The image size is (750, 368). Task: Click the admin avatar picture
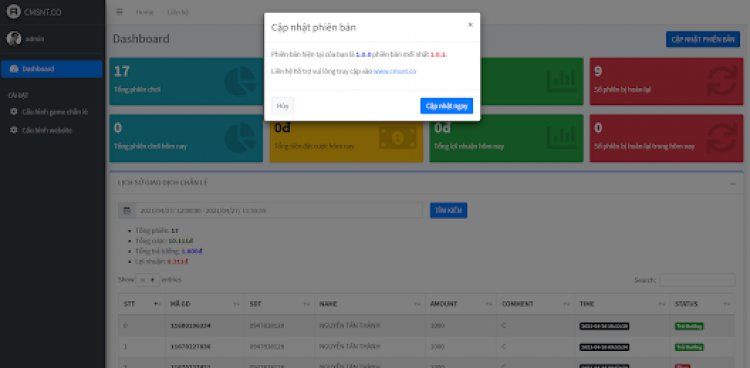pyautogui.click(x=14, y=38)
